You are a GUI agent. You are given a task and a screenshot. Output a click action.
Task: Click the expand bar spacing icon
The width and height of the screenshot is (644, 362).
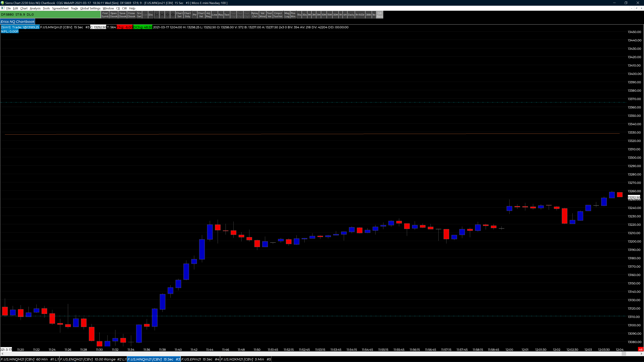click(157, 15)
